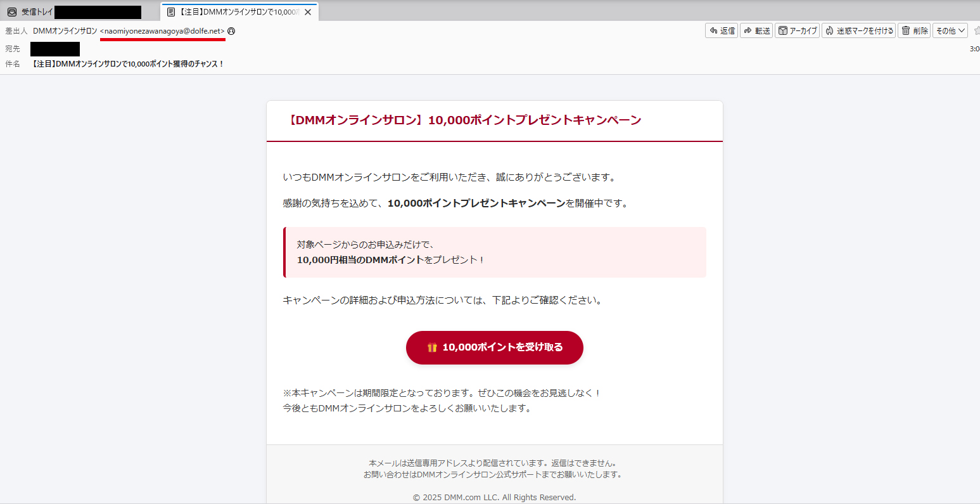This screenshot has width=980, height=504.
Task: Click the © 2025 DMM.com LLC footer
Action: click(494, 497)
